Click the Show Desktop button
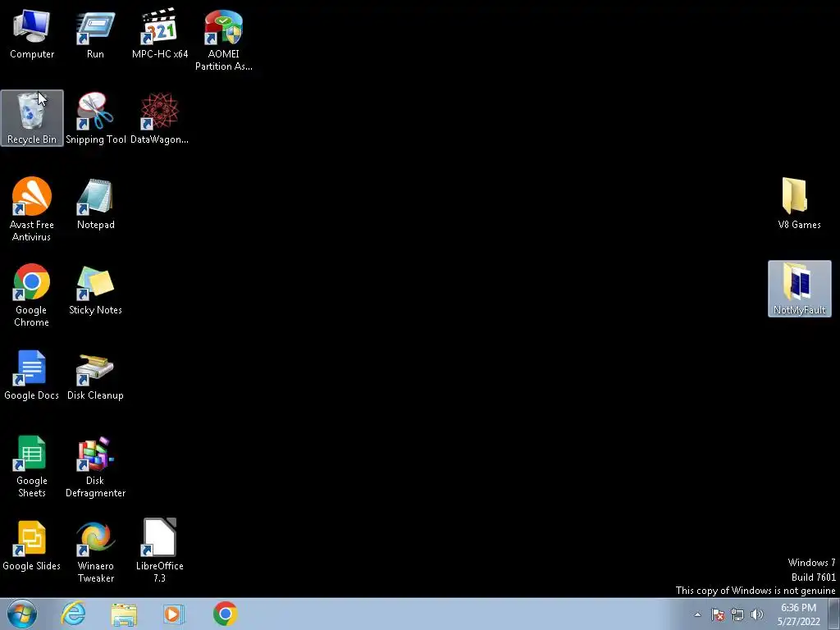This screenshot has width=840, height=630. (834, 614)
